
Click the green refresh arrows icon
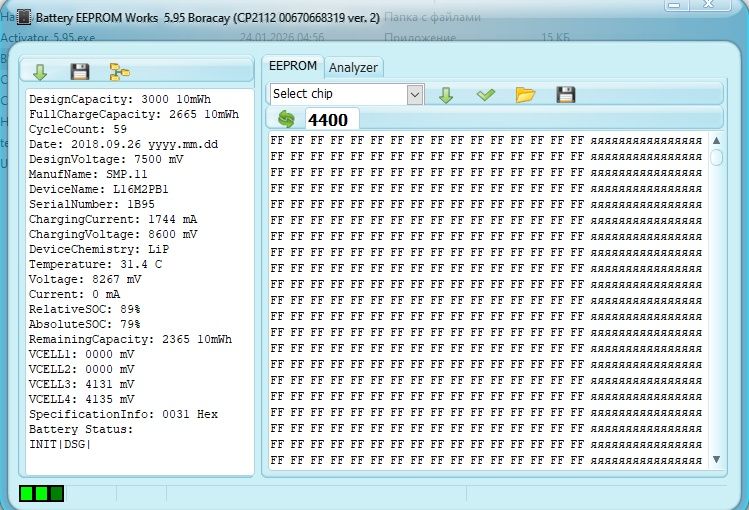286,119
